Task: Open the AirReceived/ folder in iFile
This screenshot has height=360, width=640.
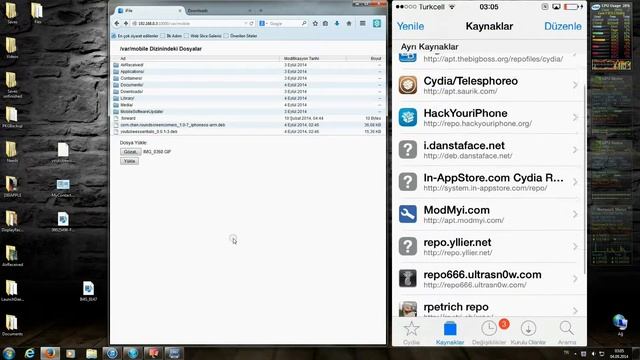Action: coord(132,65)
